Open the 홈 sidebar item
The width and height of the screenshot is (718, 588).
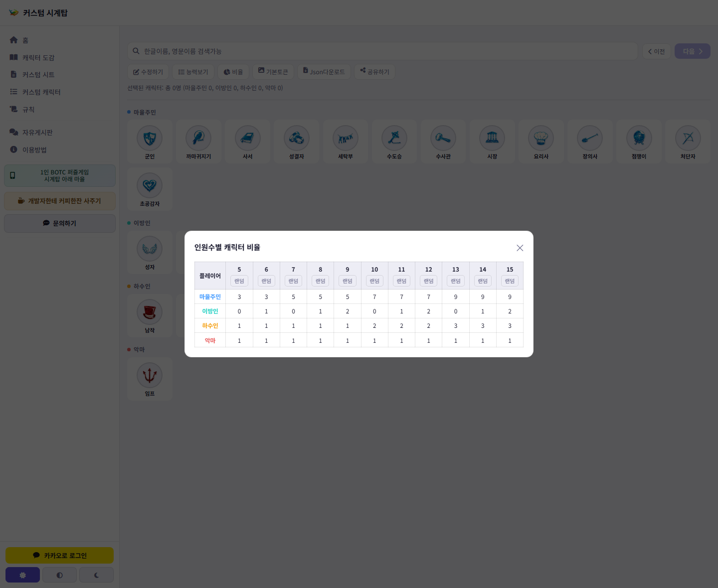point(60,40)
